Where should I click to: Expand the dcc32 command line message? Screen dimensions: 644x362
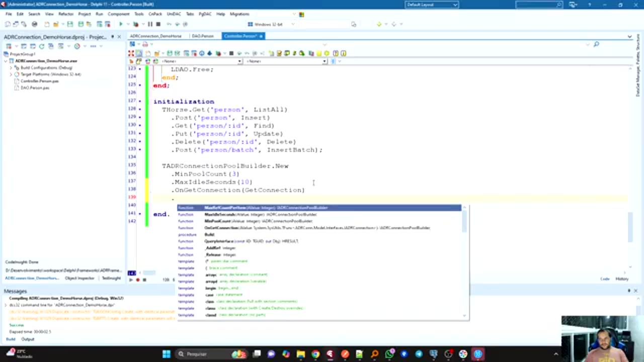point(6,305)
